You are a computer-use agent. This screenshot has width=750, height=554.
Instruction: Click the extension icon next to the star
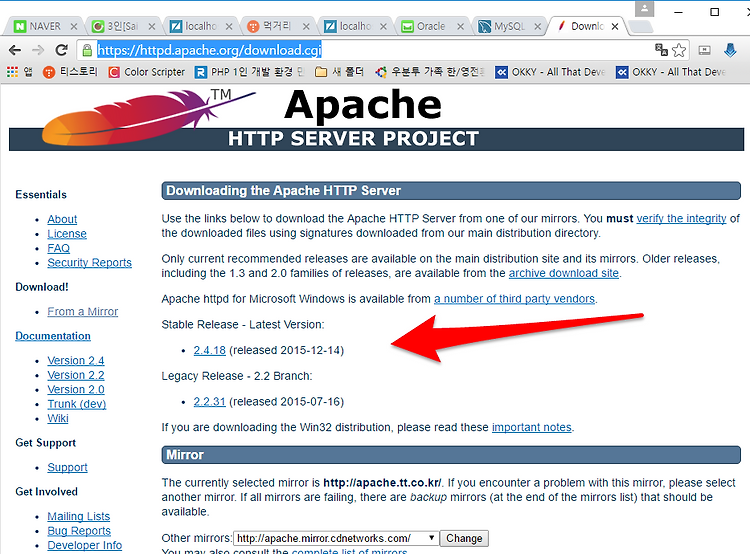(x=705, y=50)
